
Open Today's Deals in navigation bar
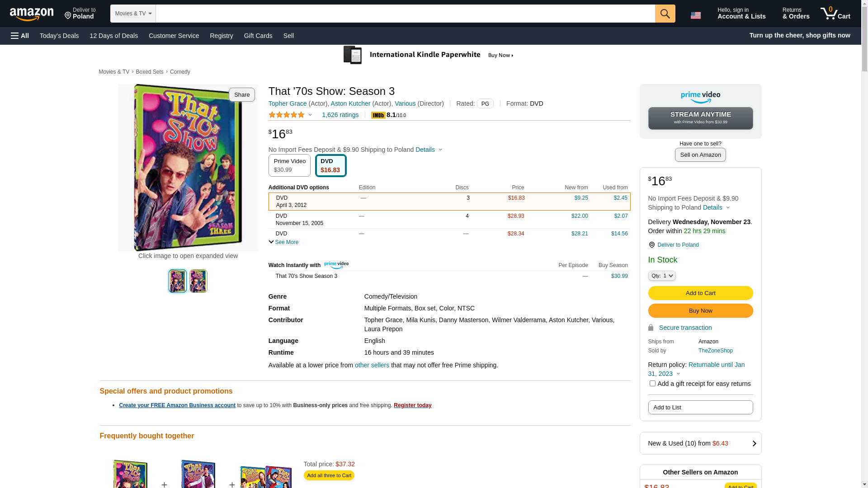pyautogui.click(x=59, y=36)
